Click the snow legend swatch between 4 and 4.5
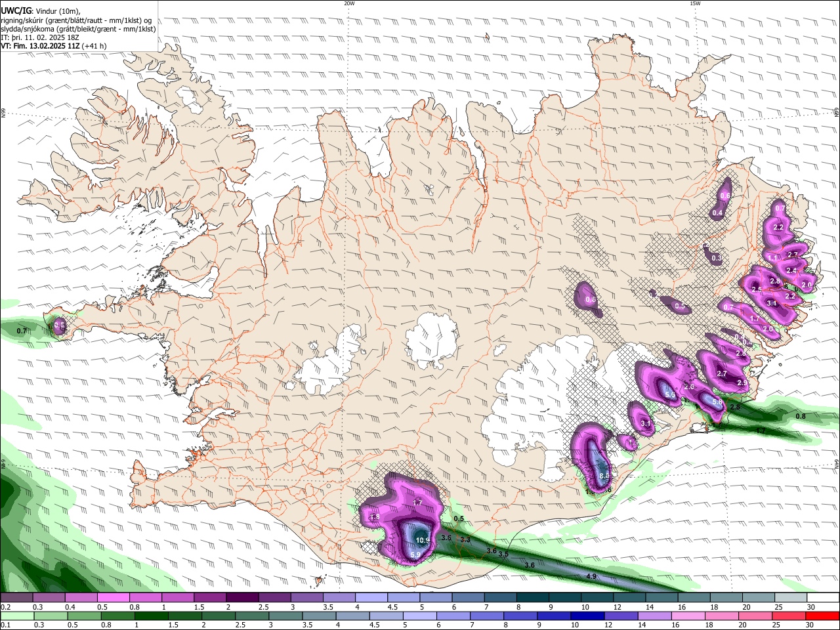 click(x=370, y=598)
